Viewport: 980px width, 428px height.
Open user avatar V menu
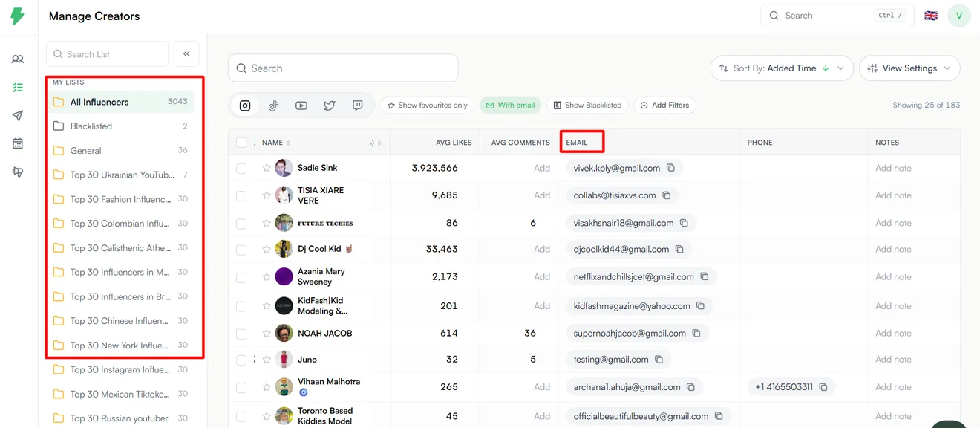pyautogui.click(x=959, y=16)
